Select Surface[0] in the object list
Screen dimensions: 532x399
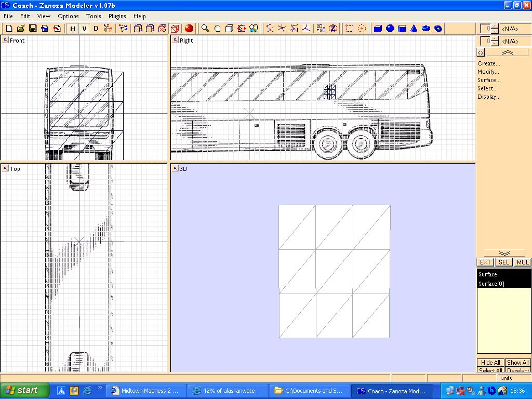click(491, 284)
